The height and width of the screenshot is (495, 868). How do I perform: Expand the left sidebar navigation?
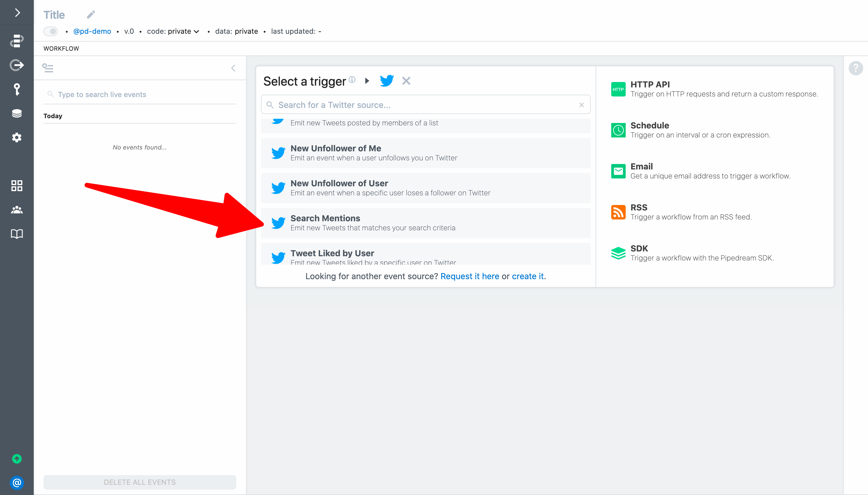17,13
